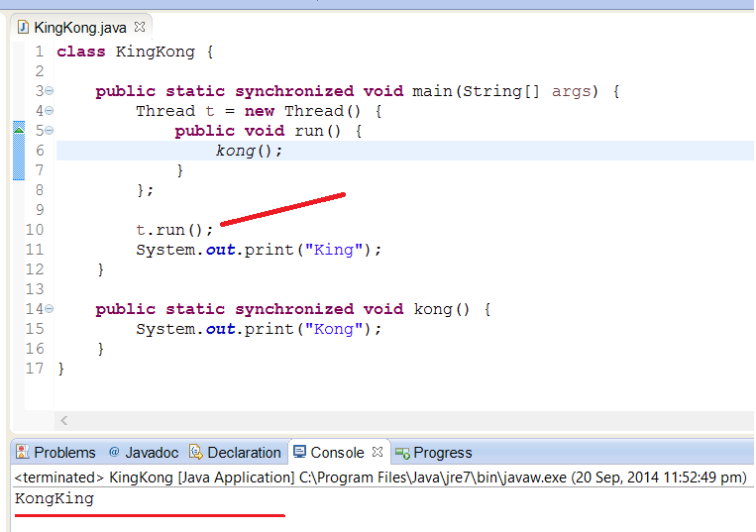Click the kong() method declaration on line 14
The height and width of the screenshot is (532, 756).
point(442,309)
